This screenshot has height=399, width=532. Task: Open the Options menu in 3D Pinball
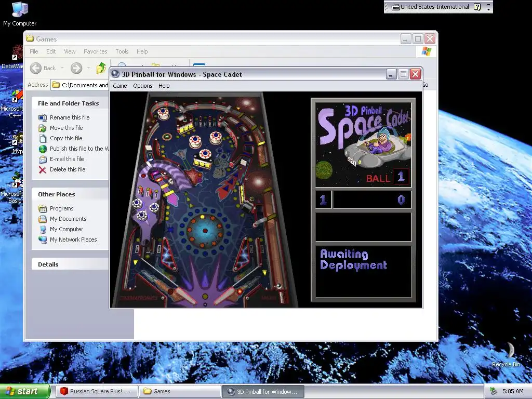click(x=142, y=86)
